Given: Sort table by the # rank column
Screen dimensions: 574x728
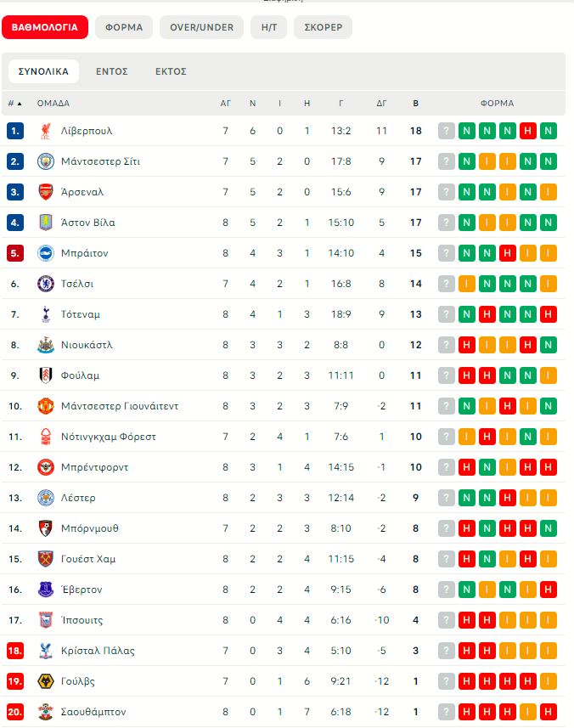Looking at the screenshot, I should 14,103.
